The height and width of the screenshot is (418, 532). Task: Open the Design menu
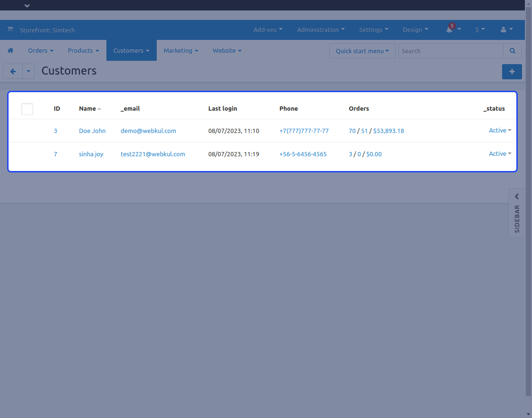click(x=415, y=30)
